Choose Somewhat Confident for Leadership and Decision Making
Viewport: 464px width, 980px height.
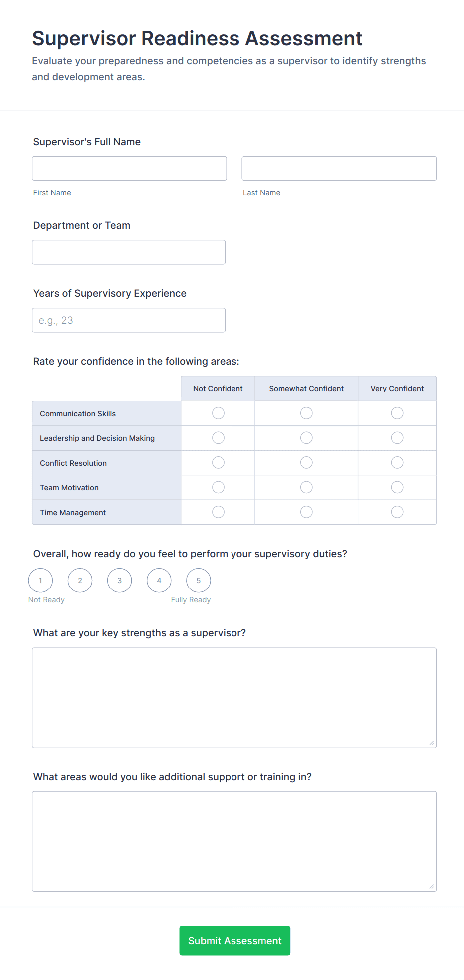click(x=306, y=438)
